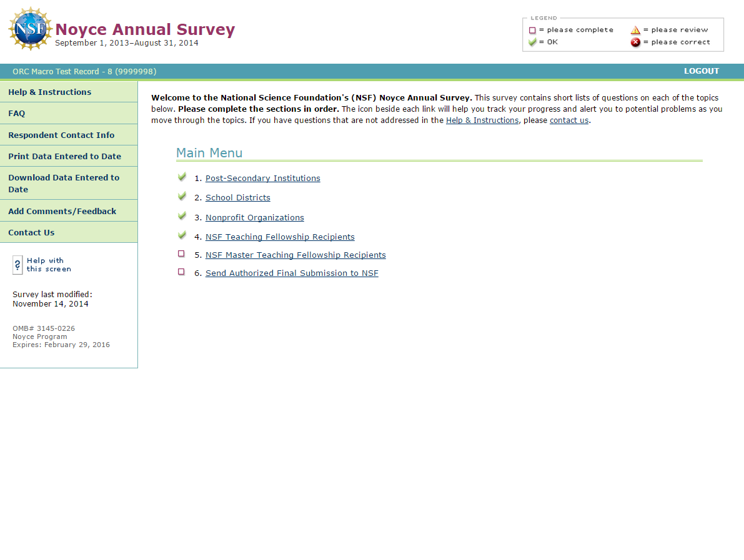Click the 'Expires: February 29, 2016' text
This screenshot has width=744, height=560.
click(x=61, y=345)
